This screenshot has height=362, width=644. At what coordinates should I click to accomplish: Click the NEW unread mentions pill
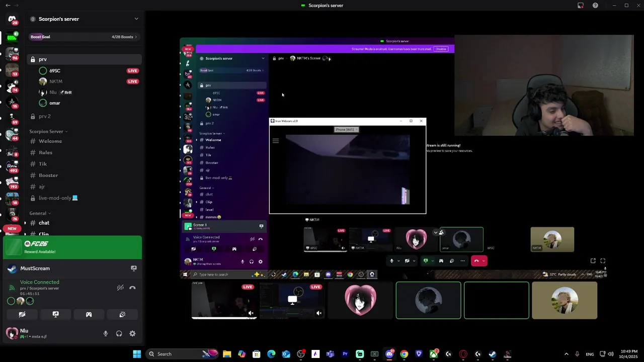(12, 229)
